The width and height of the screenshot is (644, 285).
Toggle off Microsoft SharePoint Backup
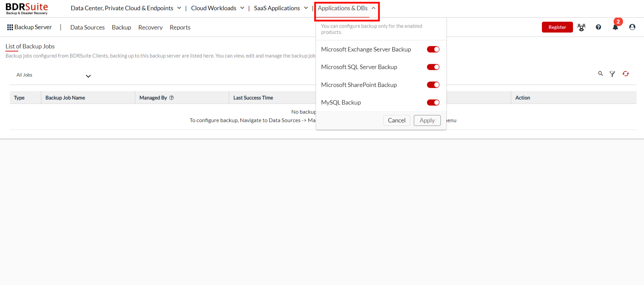click(433, 85)
